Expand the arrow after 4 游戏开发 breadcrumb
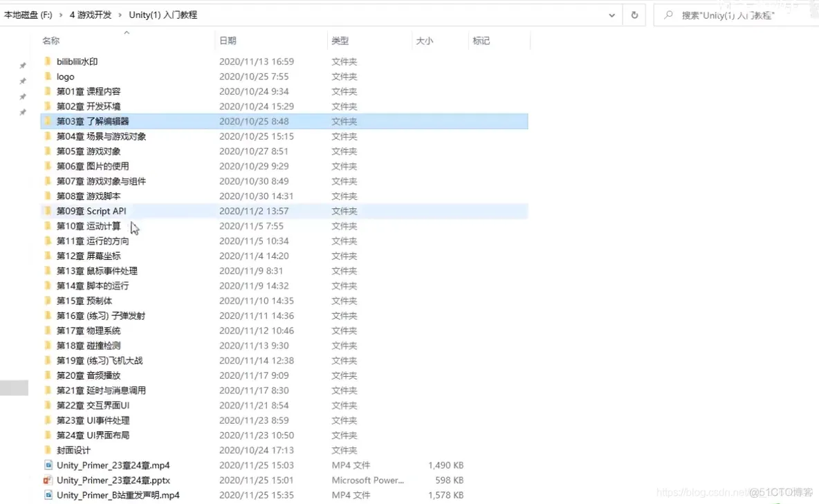The image size is (819, 504). (120, 15)
